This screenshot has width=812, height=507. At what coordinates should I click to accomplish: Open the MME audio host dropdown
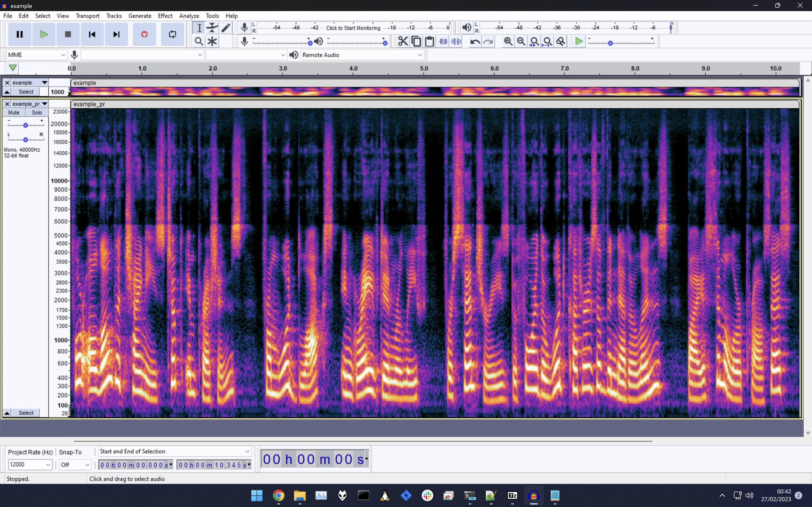pos(36,55)
